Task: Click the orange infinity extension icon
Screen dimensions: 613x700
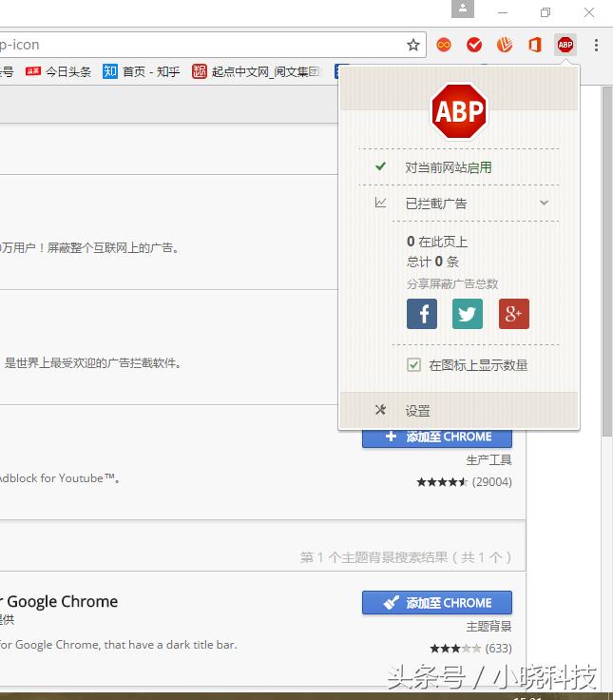Action: [444, 45]
